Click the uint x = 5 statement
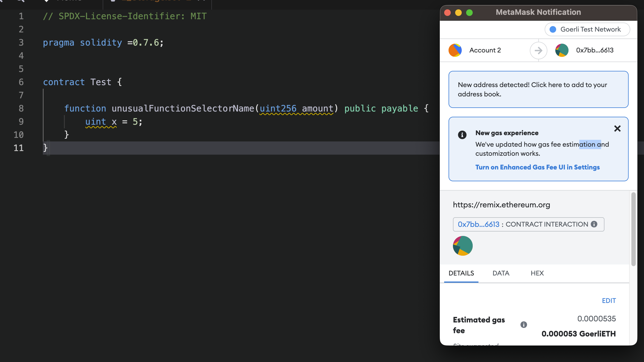 [114, 122]
